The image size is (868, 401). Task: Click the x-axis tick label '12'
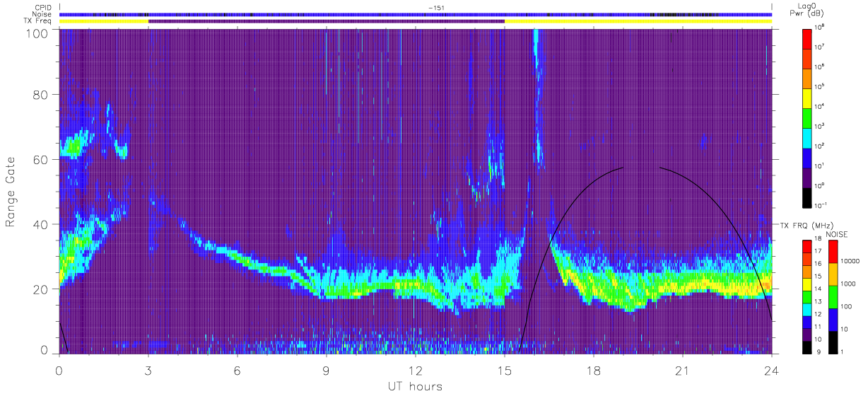tap(416, 371)
